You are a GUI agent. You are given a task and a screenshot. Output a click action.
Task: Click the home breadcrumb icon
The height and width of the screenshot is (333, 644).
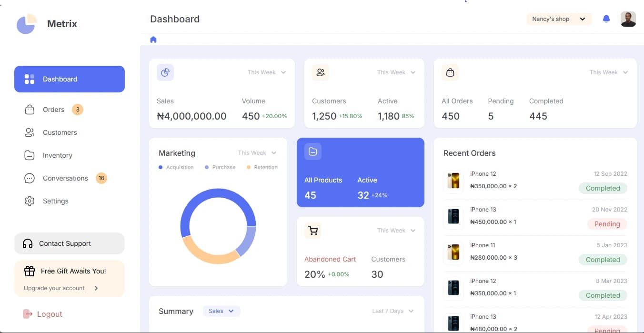click(x=153, y=40)
